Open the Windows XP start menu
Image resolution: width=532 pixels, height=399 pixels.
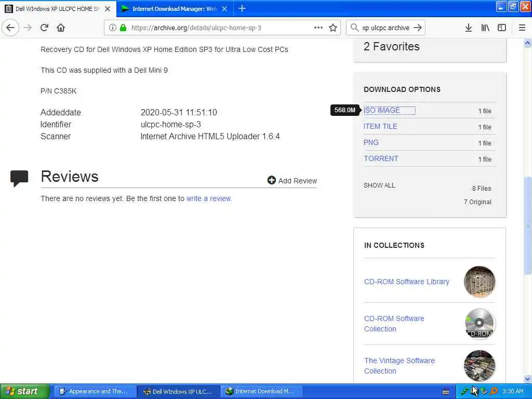coord(24,391)
